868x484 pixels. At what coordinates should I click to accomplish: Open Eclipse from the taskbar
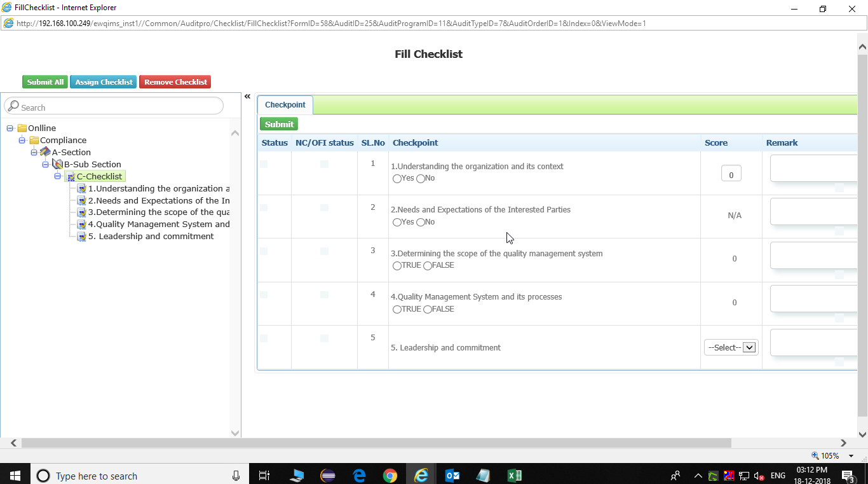(x=328, y=475)
